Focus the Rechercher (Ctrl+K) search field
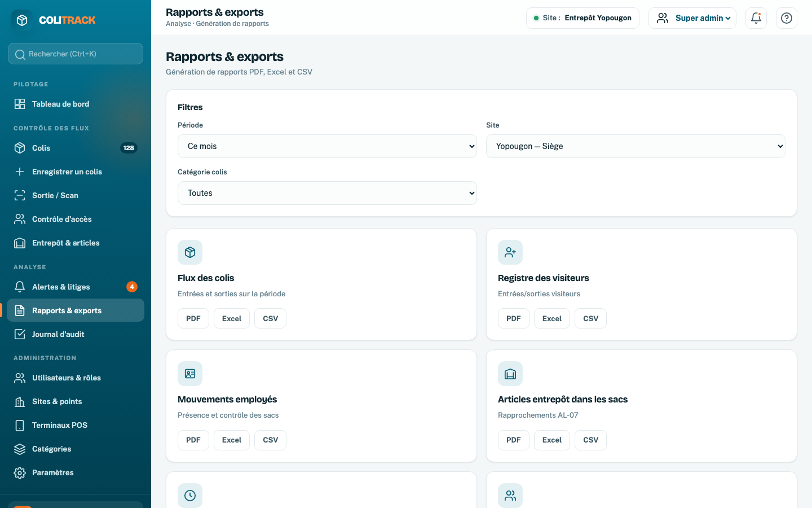 click(x=76, y=54)
